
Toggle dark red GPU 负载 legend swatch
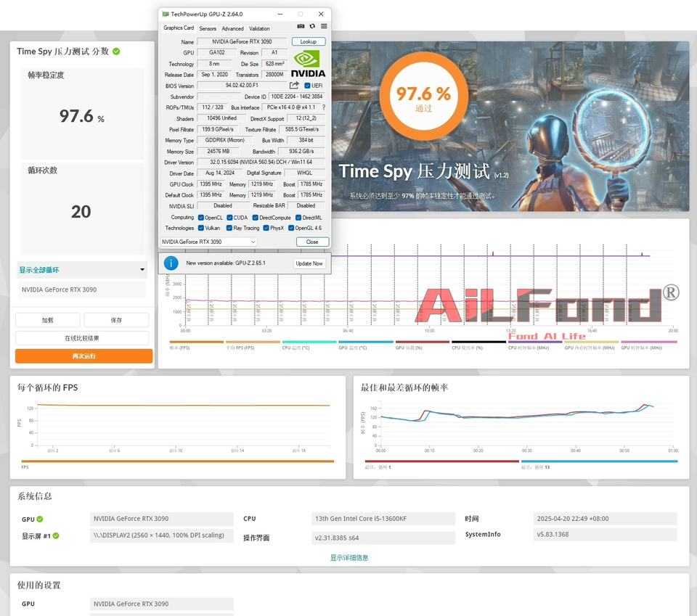pos(423,342)
